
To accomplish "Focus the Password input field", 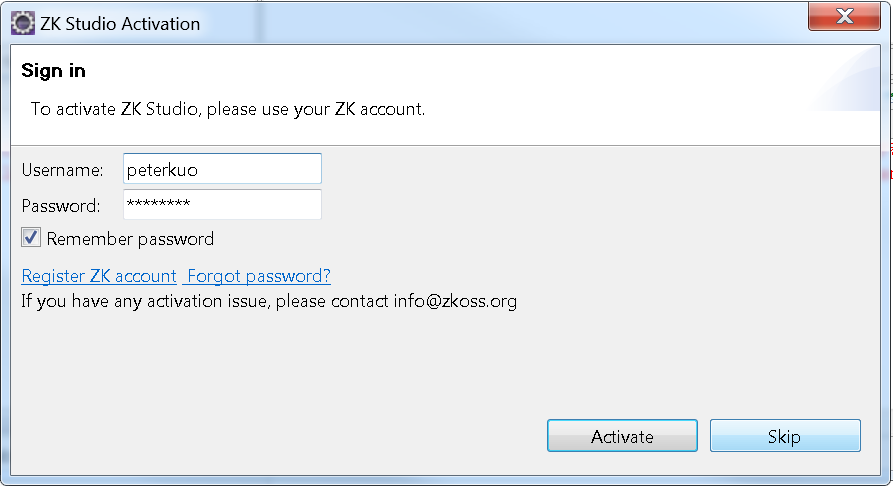I will (222, 204).
